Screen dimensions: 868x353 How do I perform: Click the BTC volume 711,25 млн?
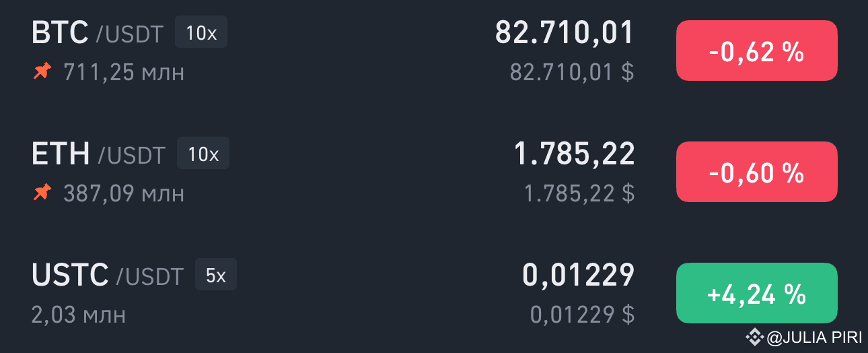[x=124, y=72]
